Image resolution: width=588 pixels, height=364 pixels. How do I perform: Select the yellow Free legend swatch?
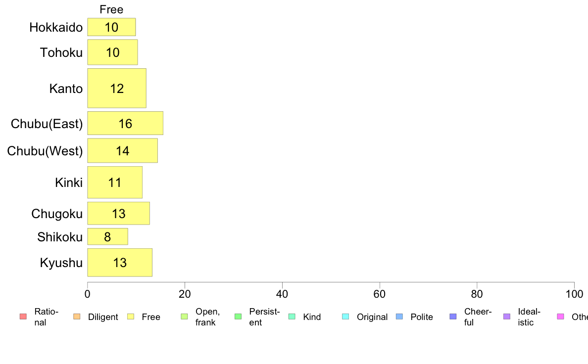tap(131, 317)
